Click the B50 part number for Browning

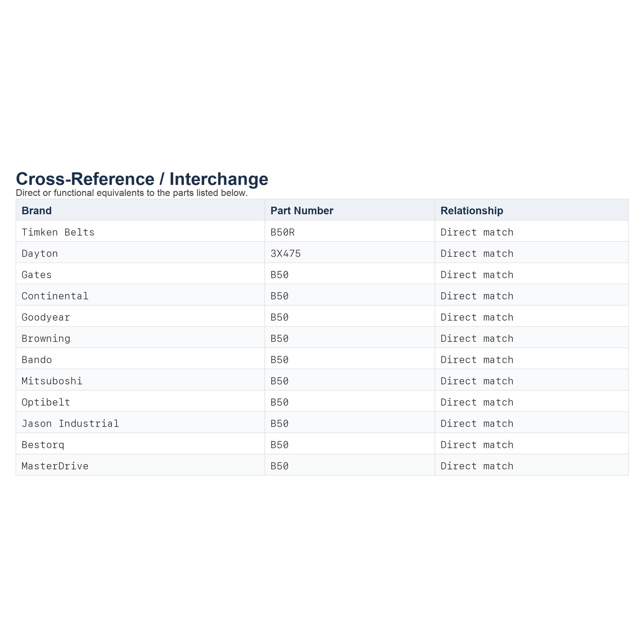(280, 339)
